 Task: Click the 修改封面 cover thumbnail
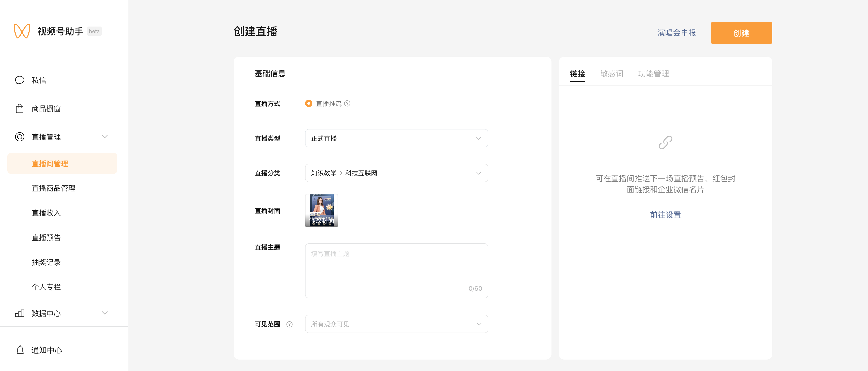click(321, 210)
